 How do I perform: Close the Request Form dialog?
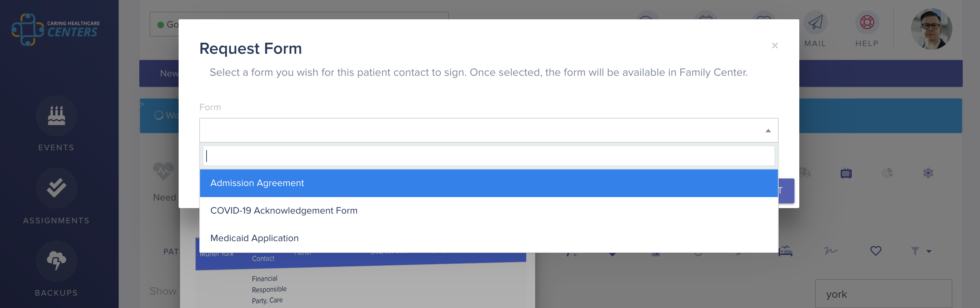click(775, 45)
